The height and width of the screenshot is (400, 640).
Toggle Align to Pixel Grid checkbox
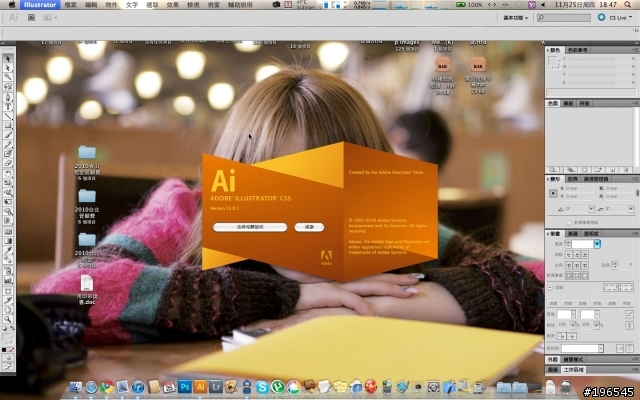tap(569, 222)
